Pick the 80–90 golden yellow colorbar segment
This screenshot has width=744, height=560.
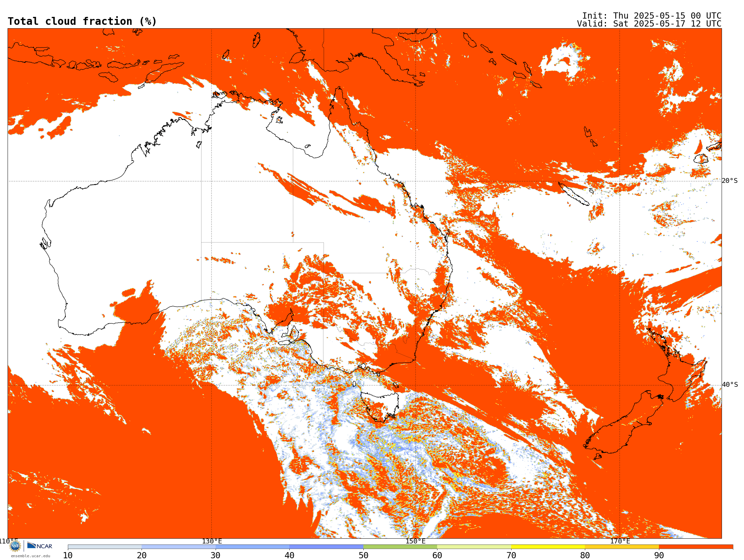pyautogui.click(x=622, y=547)
